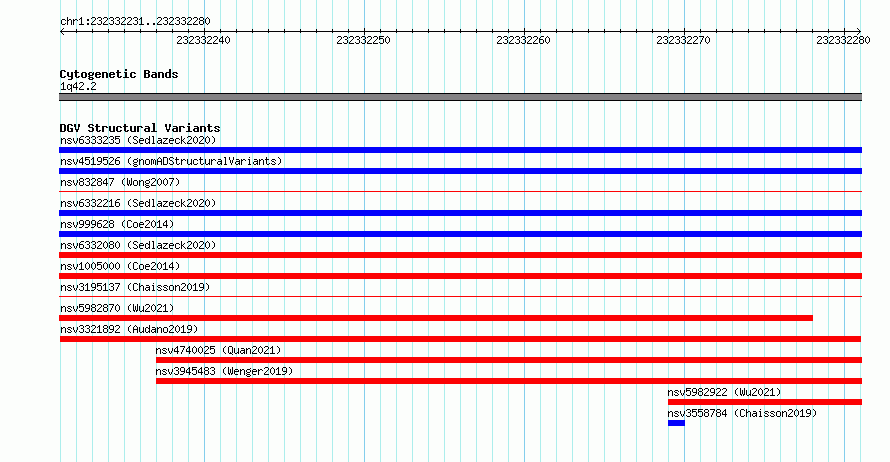This screenshot has height=462, width=890.
Task: Click the chr1:232332231..232332280 region label
Action: 135,21
